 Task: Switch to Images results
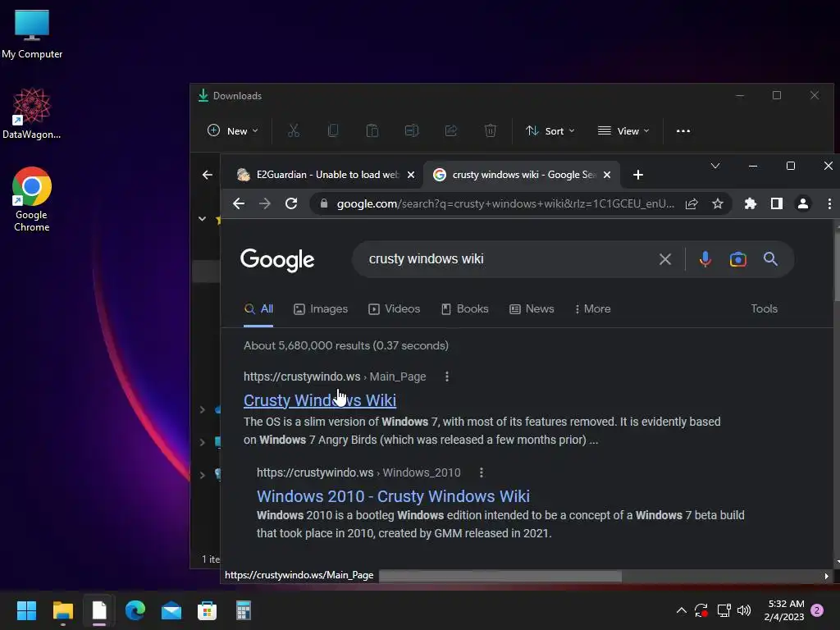click(x=321, y=309)
